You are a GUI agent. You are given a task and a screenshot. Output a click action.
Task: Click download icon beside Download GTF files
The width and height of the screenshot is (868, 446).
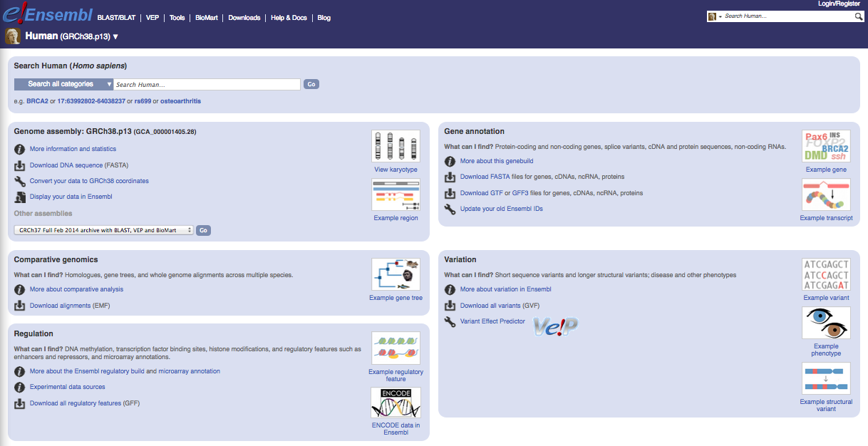450,193
